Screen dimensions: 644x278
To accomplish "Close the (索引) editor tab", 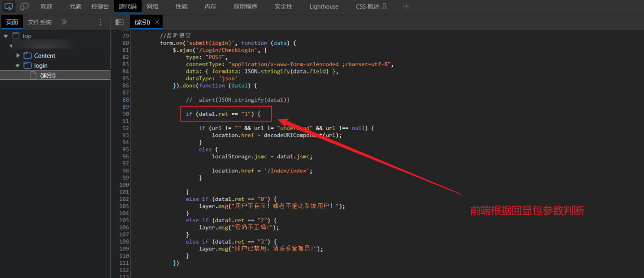I will tap(157, 22).
